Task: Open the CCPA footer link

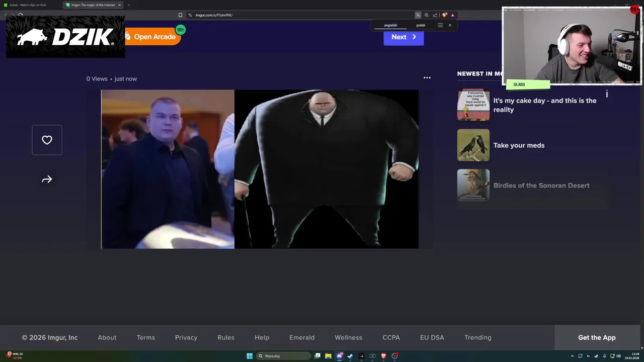Action: [x=391, y=338]
